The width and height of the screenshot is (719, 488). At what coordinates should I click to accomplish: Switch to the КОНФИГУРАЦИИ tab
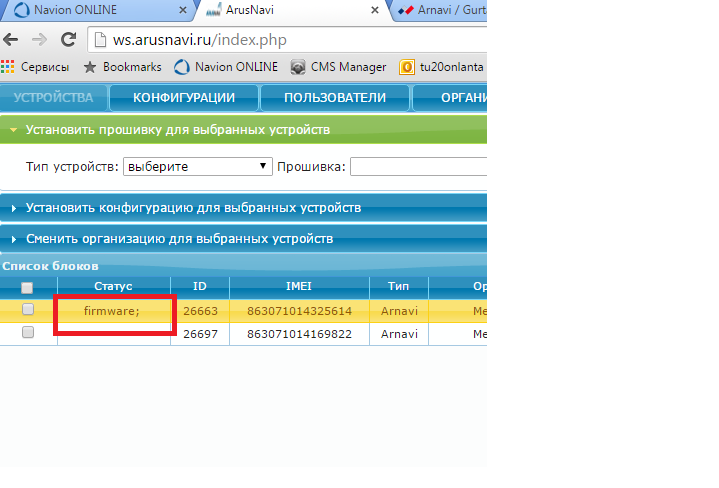pos(184,98)
